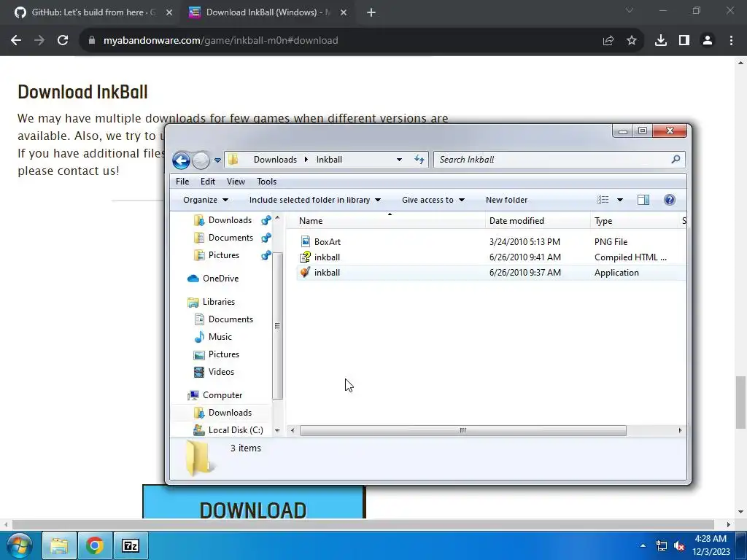Open Explorer recent pages dropdown arrow
The width and height of the screenshot is (747, 560).
[x=217, y=160]
